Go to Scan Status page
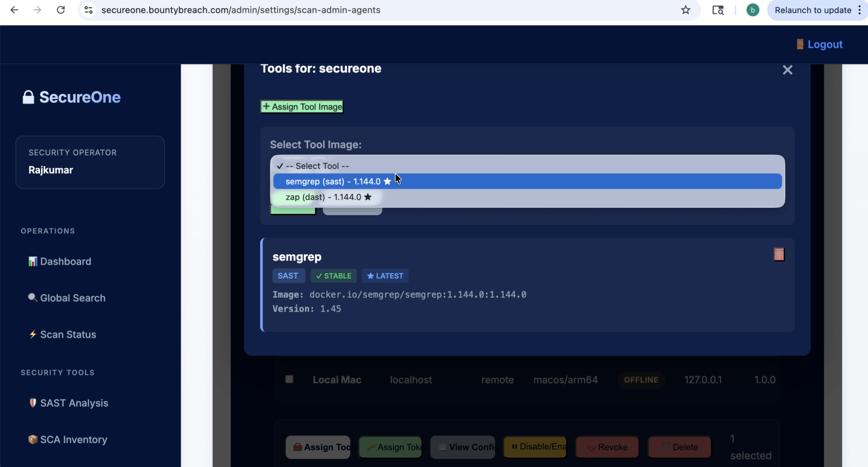The image size is (868, 467). coord(62,334)
